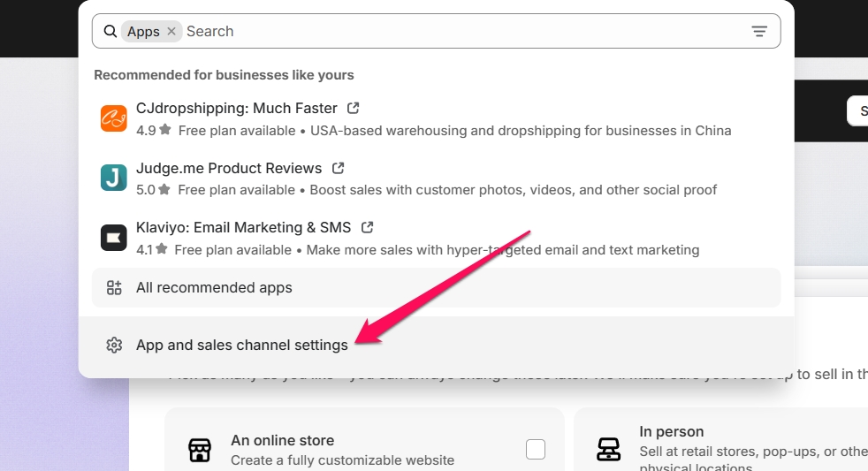Screen dimensions: 868x471
Task: Click the external link icon beside Judge.me
Action: [339, 167]
